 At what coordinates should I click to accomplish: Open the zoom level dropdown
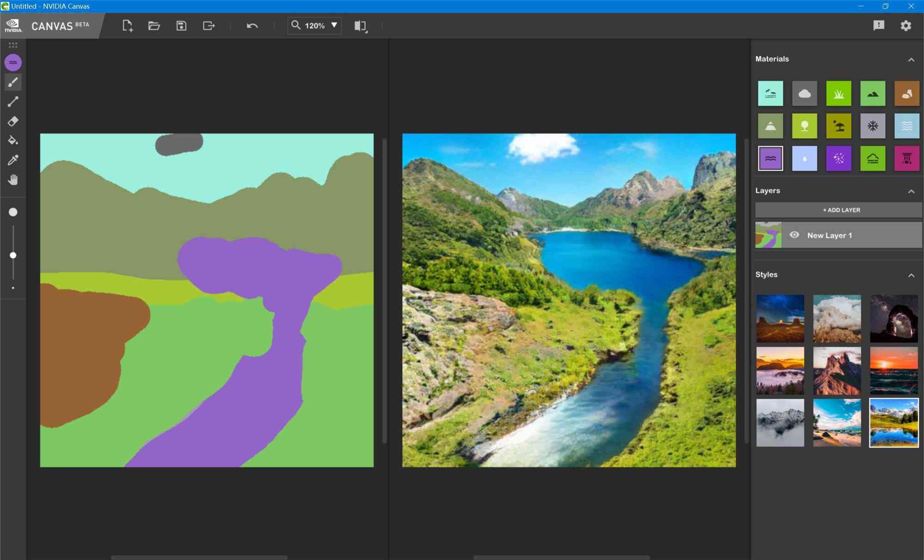coord(335,26)
